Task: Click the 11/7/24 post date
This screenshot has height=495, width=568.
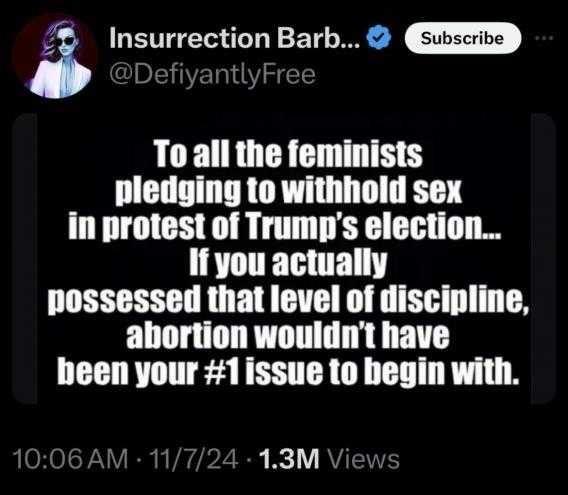Action: 195,459
